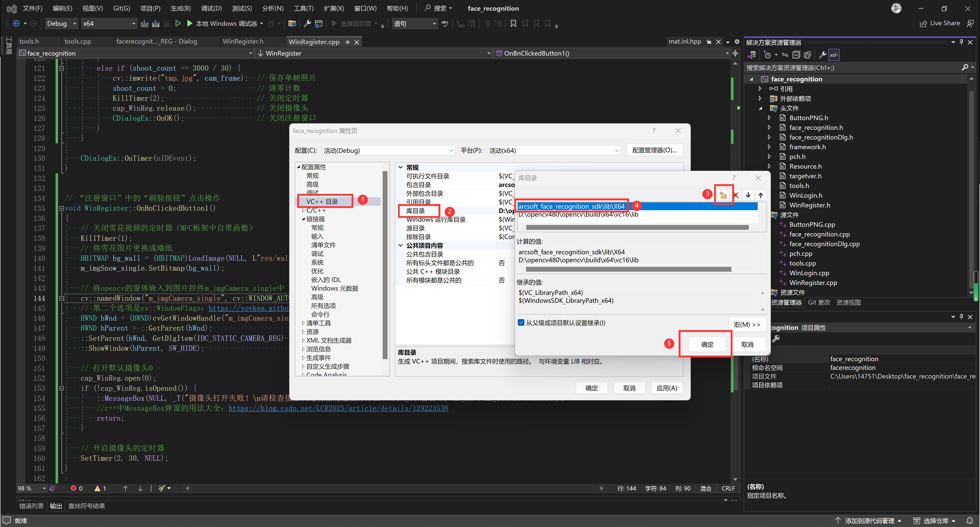Move selected library path down
This screenshot has height=527, width=980.
point(748,195)
